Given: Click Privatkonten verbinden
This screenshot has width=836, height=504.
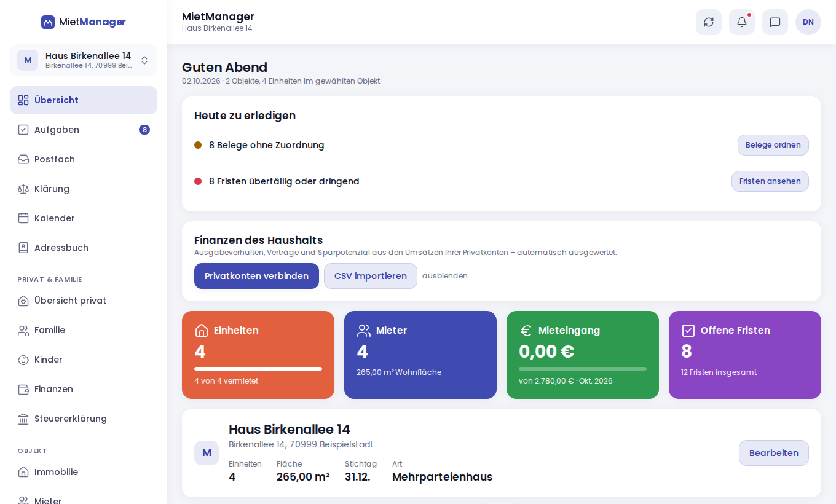Looking at the screenshot, I should click(x=256, y=276).
